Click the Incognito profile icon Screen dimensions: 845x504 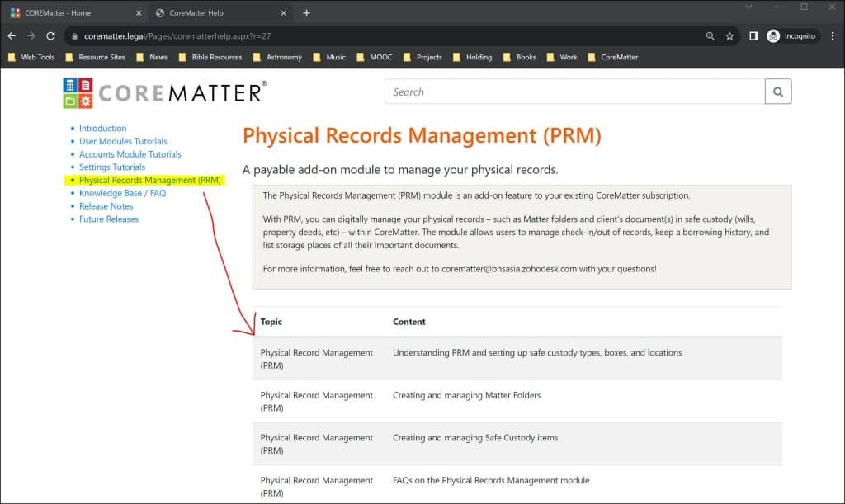[773, 35]
